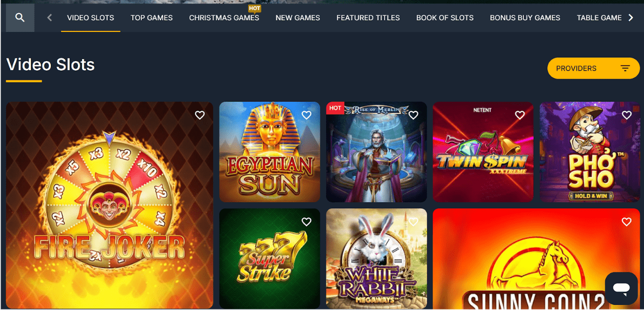Screen dimensions: 644x310
Task: Click the filter icon in Providers button
Action: (x=625, y=69)
